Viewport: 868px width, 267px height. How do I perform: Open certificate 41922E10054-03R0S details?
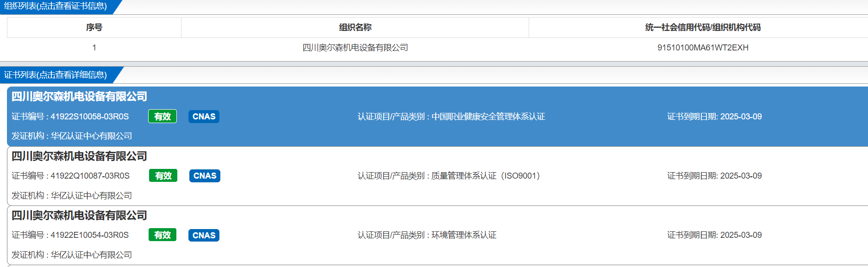tap(437, 235)
